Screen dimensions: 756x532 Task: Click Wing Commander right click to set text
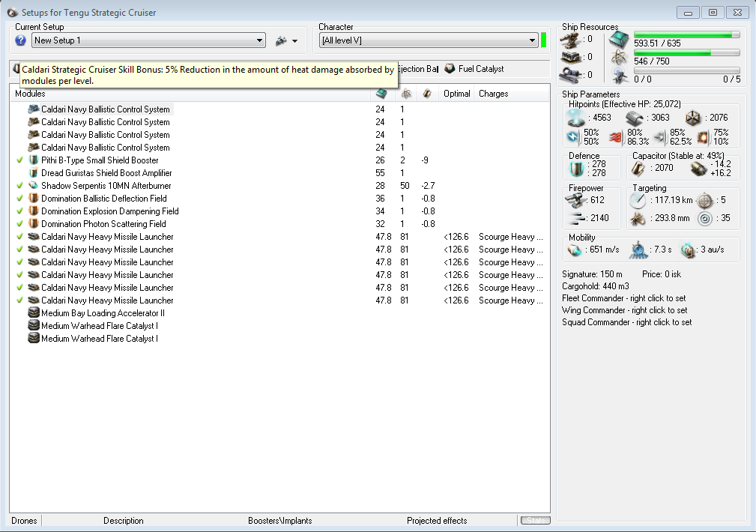pyautogui.click(x=625, y=311)
